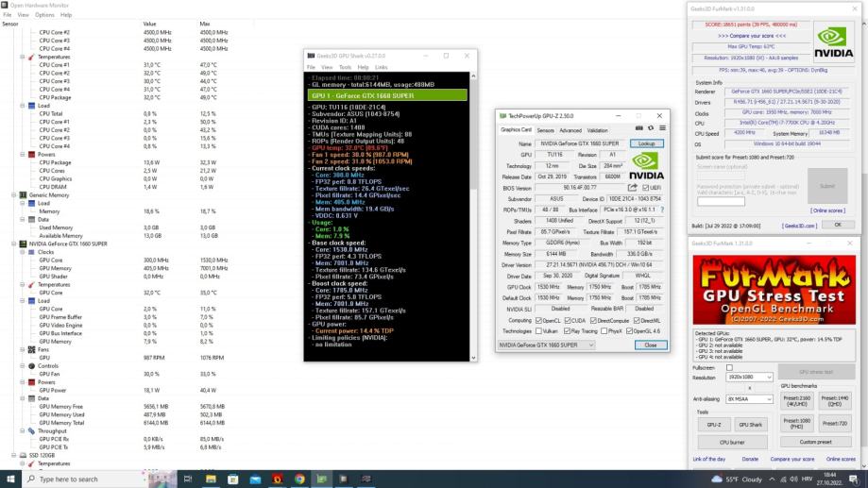This screenshot has width=868, height=488.
Task: Open the File menu in Open Hardware Monitor
Action: click(x=8, y=15)
